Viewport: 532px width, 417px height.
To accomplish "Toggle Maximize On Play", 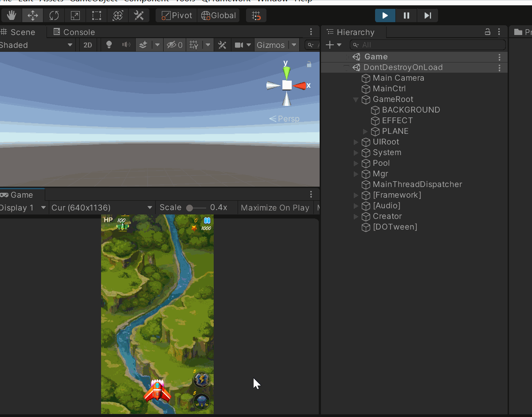I will [275, 207].
